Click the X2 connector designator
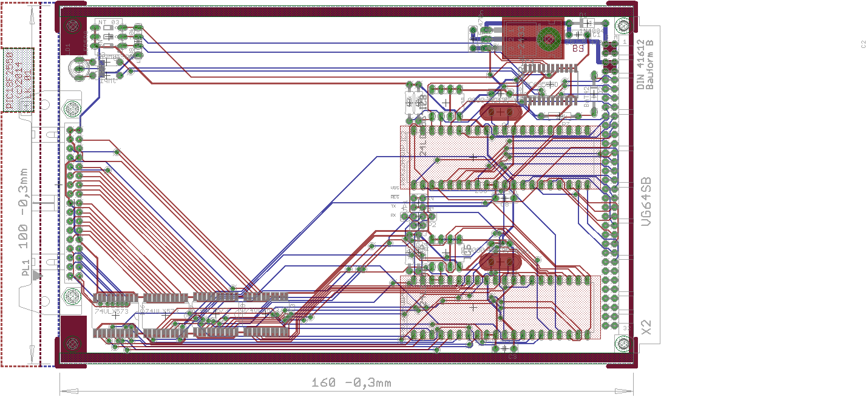 pyautogui.click(x=646, y=329)
